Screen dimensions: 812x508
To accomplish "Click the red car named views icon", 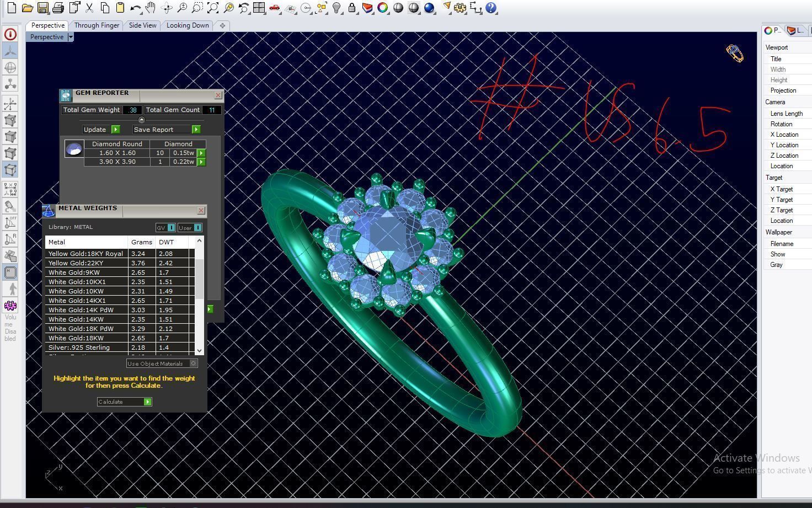I will click(x=274, y=8).
